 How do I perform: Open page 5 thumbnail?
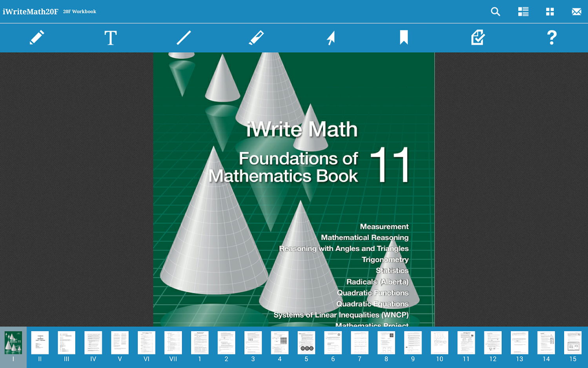tap(306, 342)
